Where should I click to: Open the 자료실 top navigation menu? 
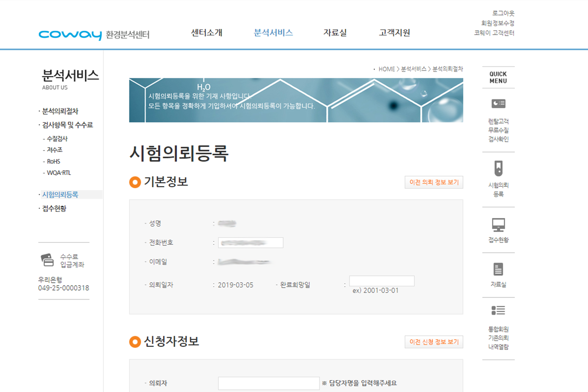pyautogui.click(x=335, y=33)
